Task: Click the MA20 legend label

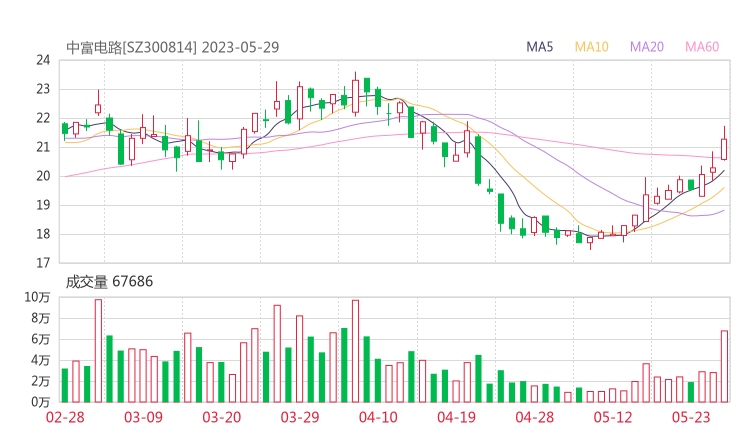Action: 647,47
